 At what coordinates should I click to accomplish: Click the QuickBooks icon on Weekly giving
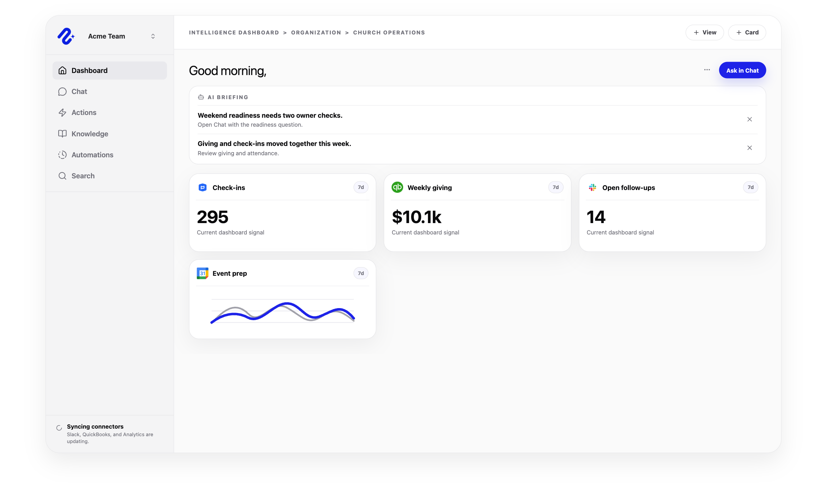pos(397,187)
